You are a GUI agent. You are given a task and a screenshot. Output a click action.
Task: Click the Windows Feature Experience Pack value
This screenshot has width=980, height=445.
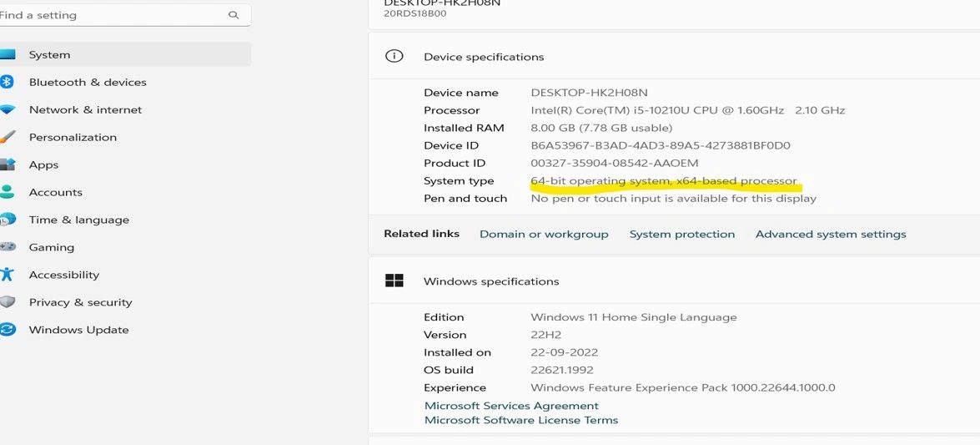(x=683, y=387)
